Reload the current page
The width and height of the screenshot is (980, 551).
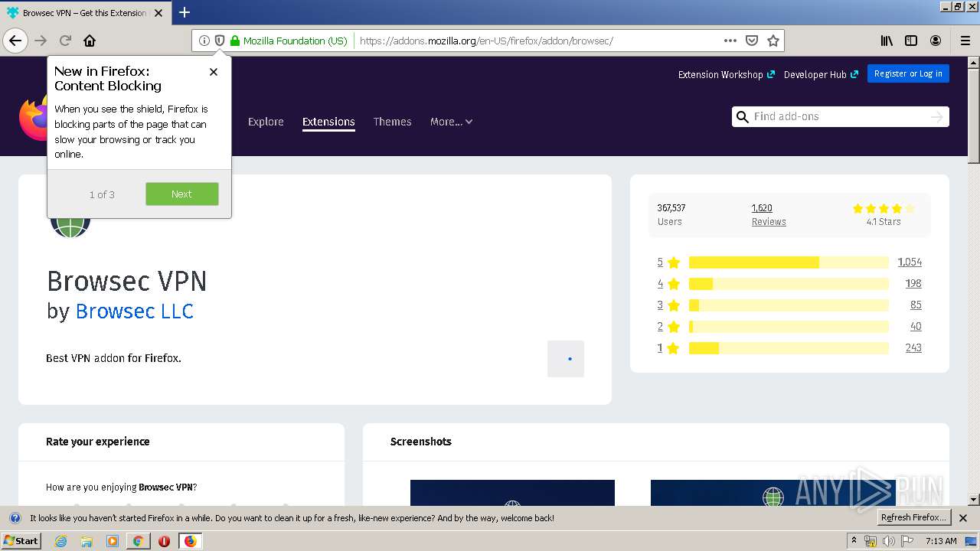click(x=65, y=41)
